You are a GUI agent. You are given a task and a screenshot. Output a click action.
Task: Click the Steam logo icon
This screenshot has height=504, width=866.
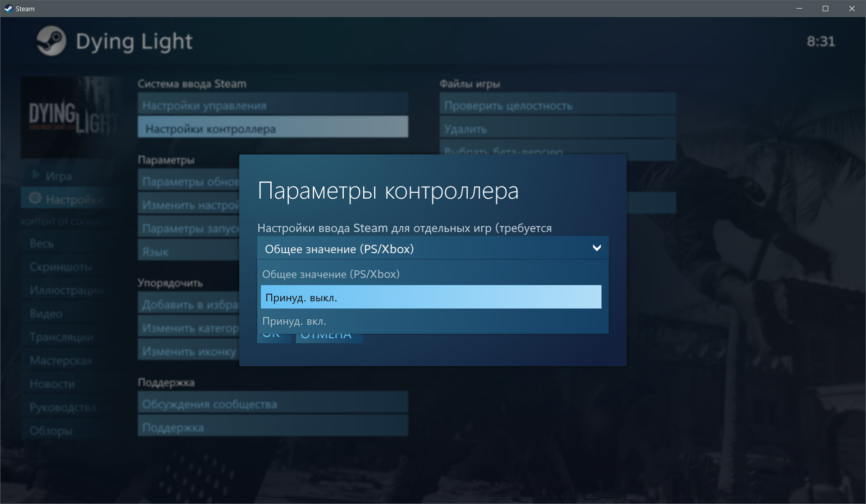[x=51, y=41]
